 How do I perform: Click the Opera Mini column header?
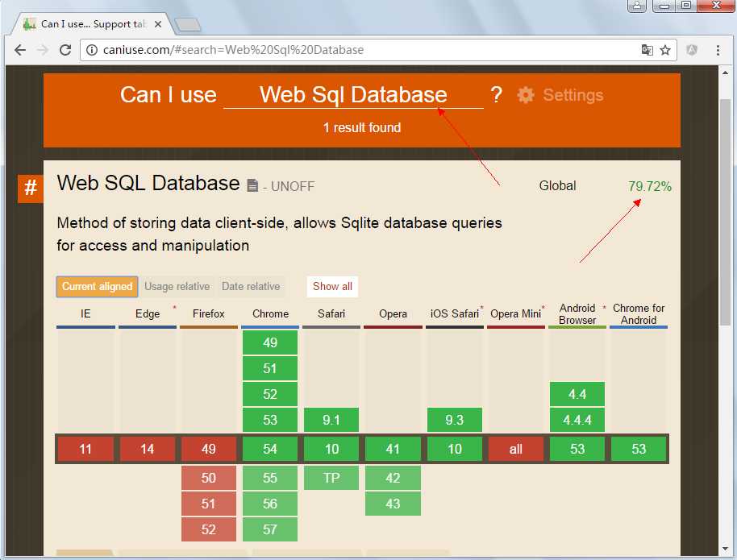pos(515,313)
